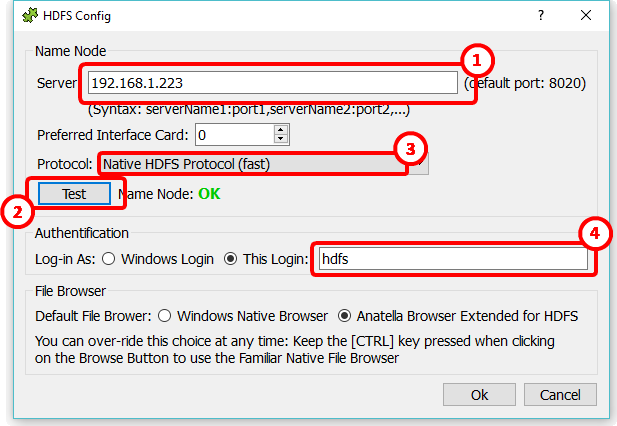The width and height of the screenshot is (617, 426).
Task: Select the Windows Login radio button
Action: (109, 259)
